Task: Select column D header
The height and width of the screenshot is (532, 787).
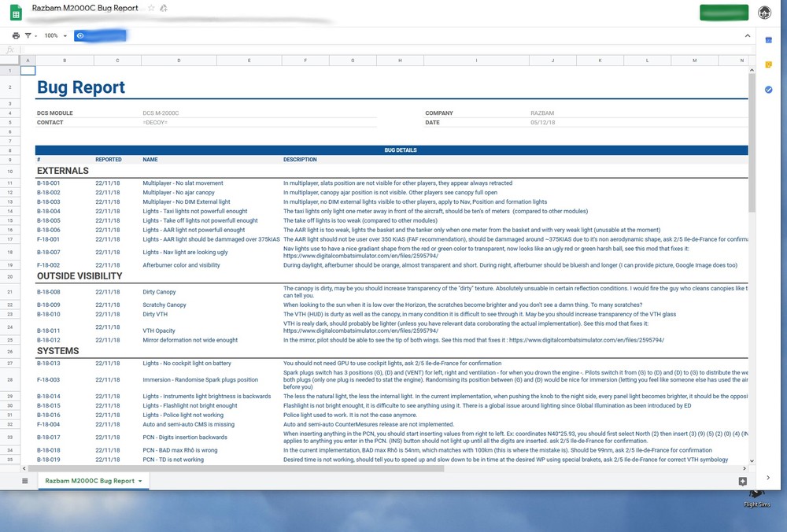Action: click(179, 61)
